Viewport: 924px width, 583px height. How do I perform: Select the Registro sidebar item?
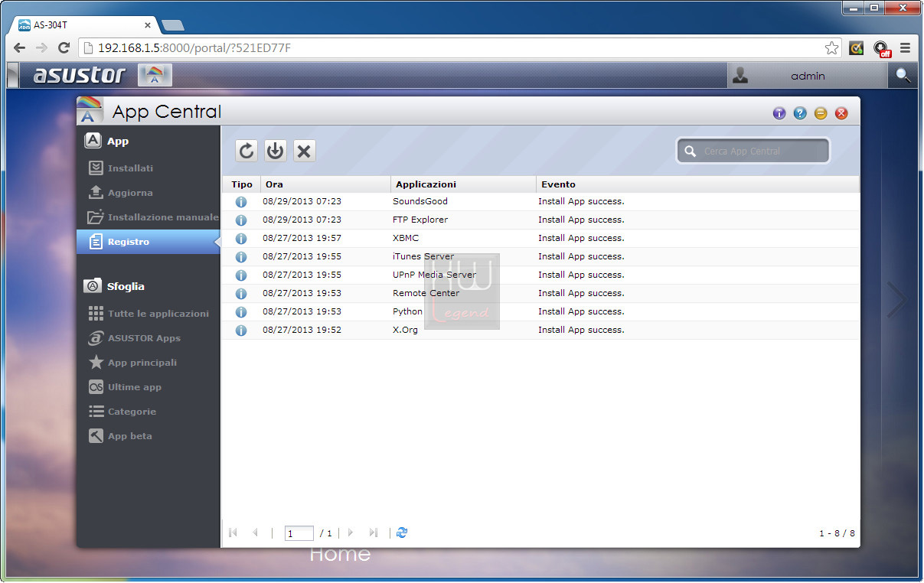click(x=149, y=242)
